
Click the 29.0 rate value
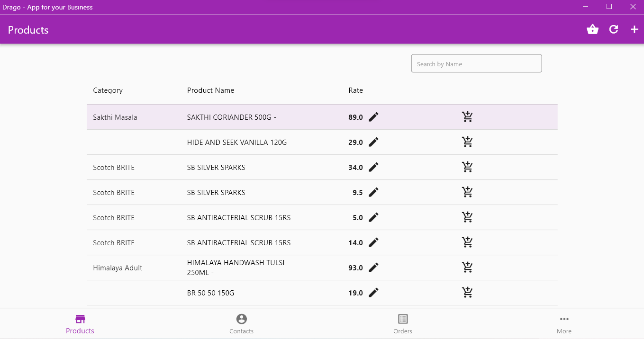pyautogui.click(x=355, y=143)
